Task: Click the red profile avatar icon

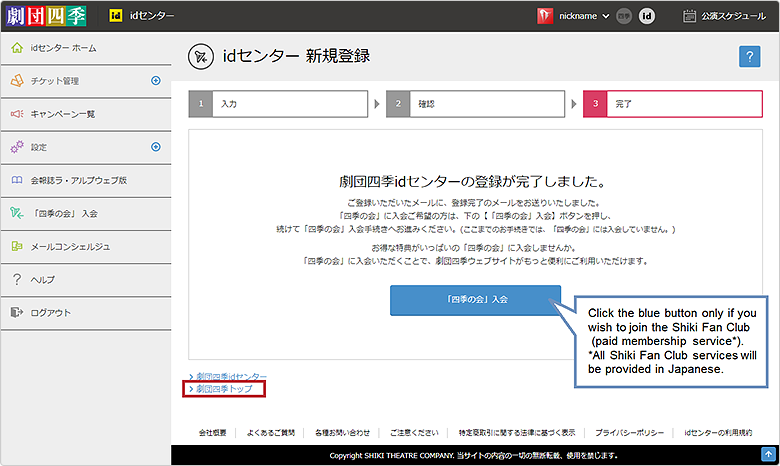Action: (545, 16)
